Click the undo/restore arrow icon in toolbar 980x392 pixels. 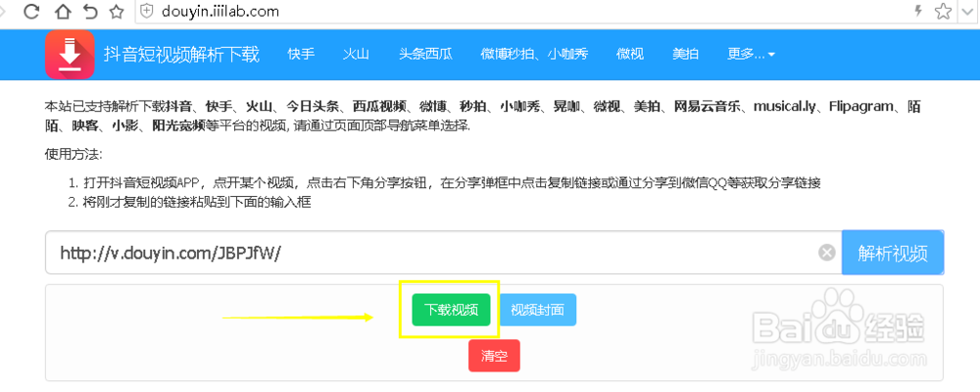click(90, 11)
